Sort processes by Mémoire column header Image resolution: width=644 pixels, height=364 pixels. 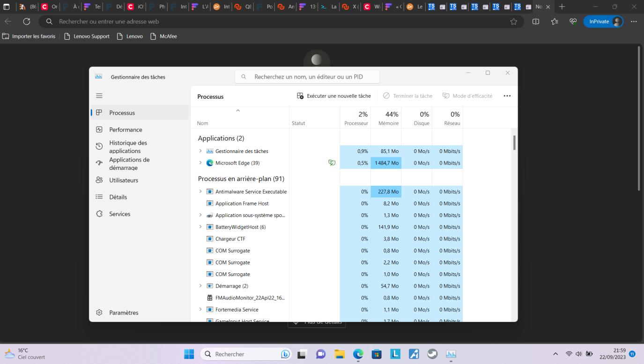coord(388,118)
